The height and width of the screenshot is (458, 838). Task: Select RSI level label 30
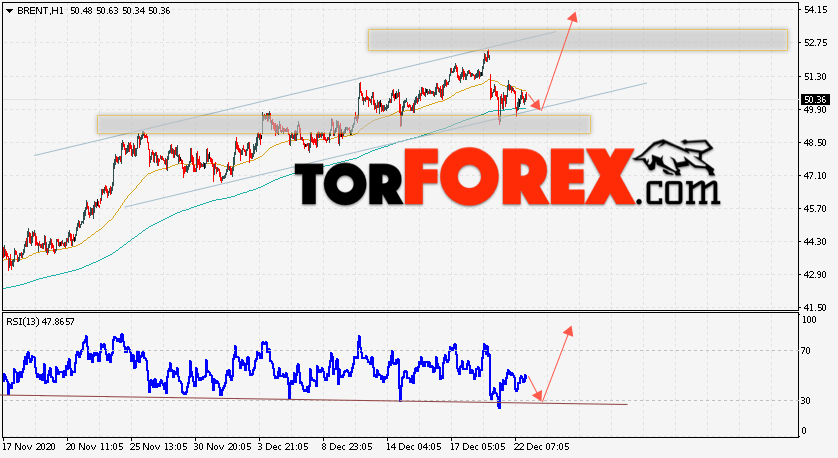coord(806,401)
